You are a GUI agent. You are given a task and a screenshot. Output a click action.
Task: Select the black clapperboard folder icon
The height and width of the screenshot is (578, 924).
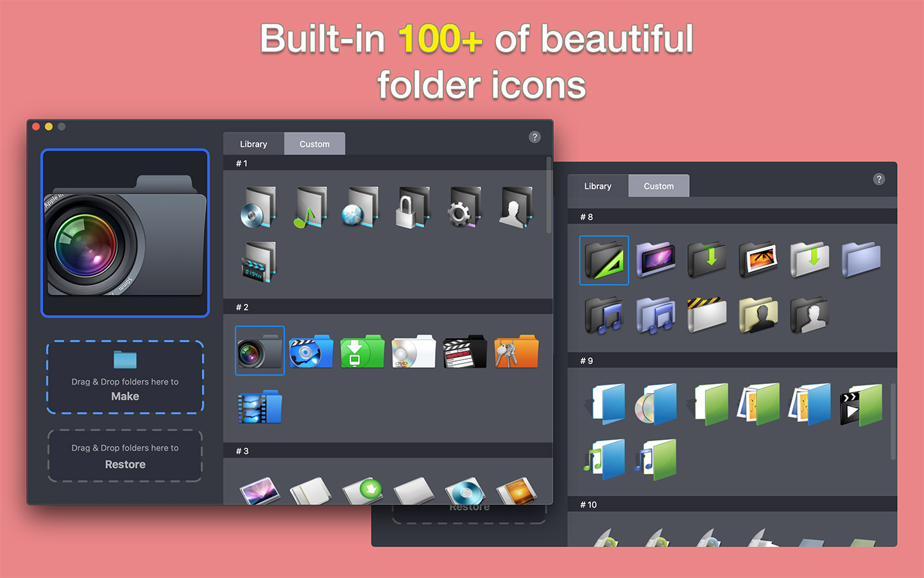pos(465,351)
